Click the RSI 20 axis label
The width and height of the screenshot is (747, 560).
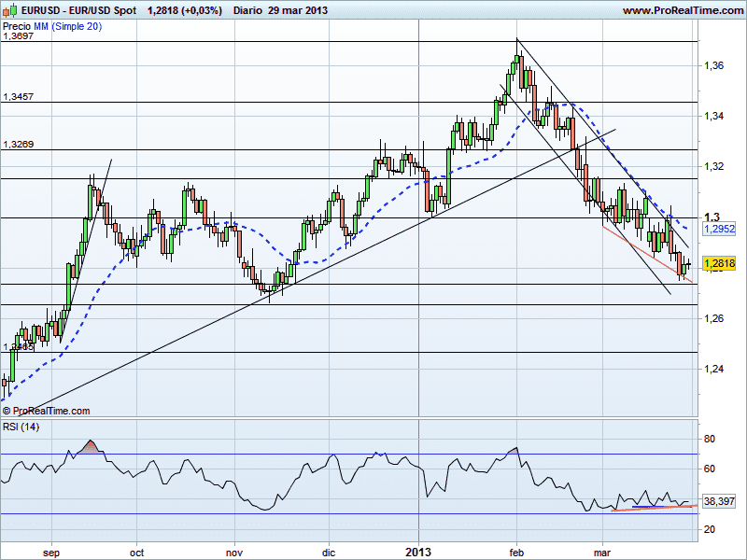click(710, 529)
